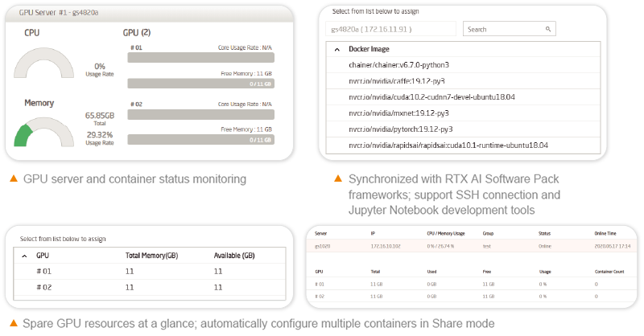Choose the rapidsai cuda10.1-runtime-ubuntu18.04 image
Screen dimensions: 644x336
(x=448, y=145)
